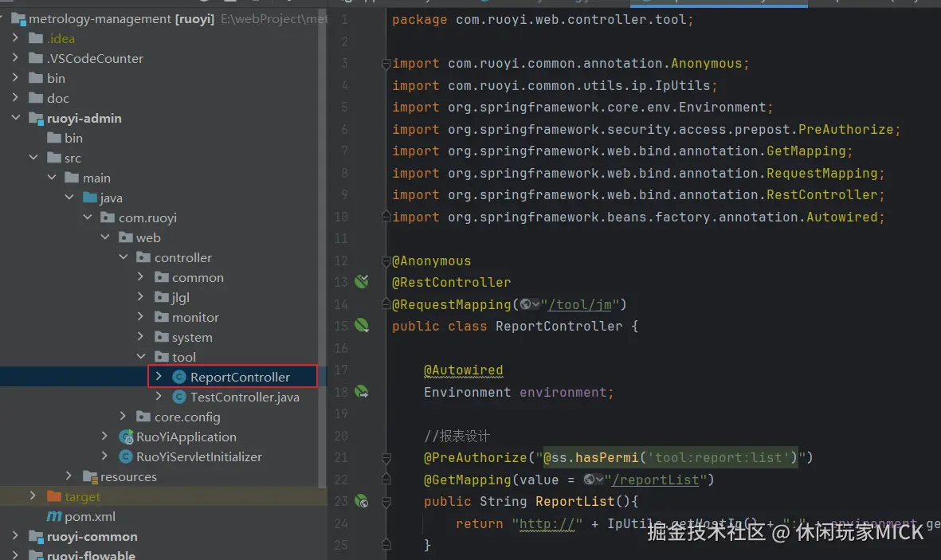Collapse the main folder node
941x560 pixels.
click(52, 177)
